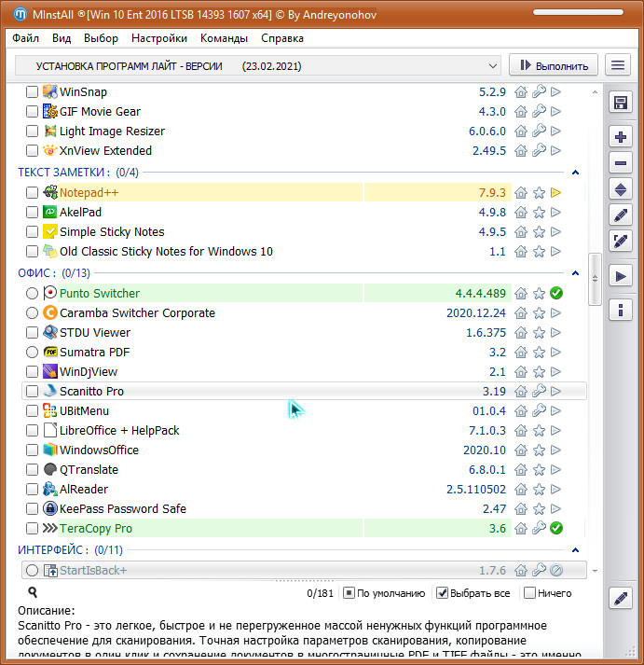Collapse the ТЕКСТ ЗАМЕТКИ section
The image size is (644, 665).
(575, 173)
